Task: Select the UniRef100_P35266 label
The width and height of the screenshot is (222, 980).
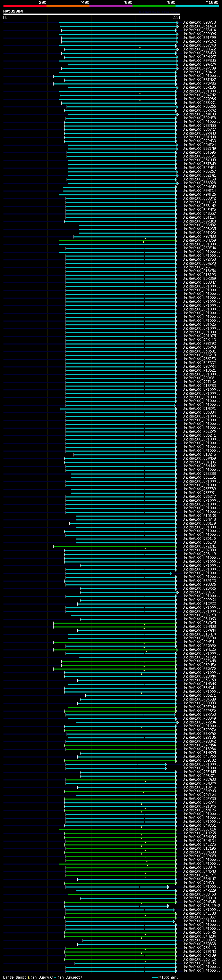Action: coord(199,106)
